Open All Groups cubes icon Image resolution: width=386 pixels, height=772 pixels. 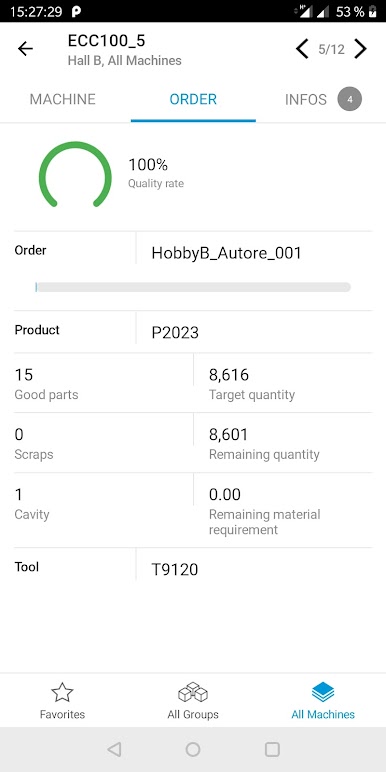[x=193, y=692]
